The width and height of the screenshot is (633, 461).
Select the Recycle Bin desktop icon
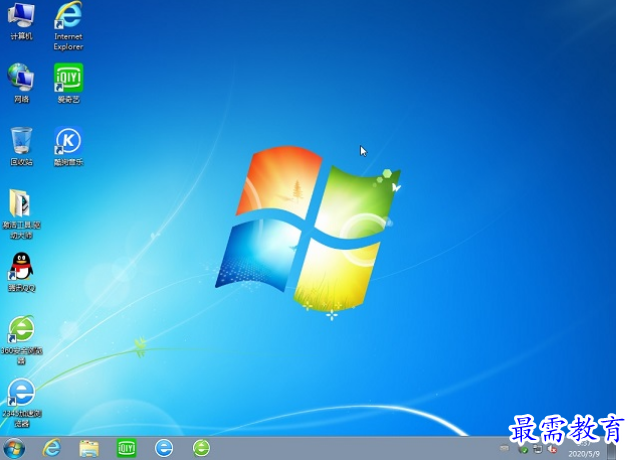coord(21,147)
